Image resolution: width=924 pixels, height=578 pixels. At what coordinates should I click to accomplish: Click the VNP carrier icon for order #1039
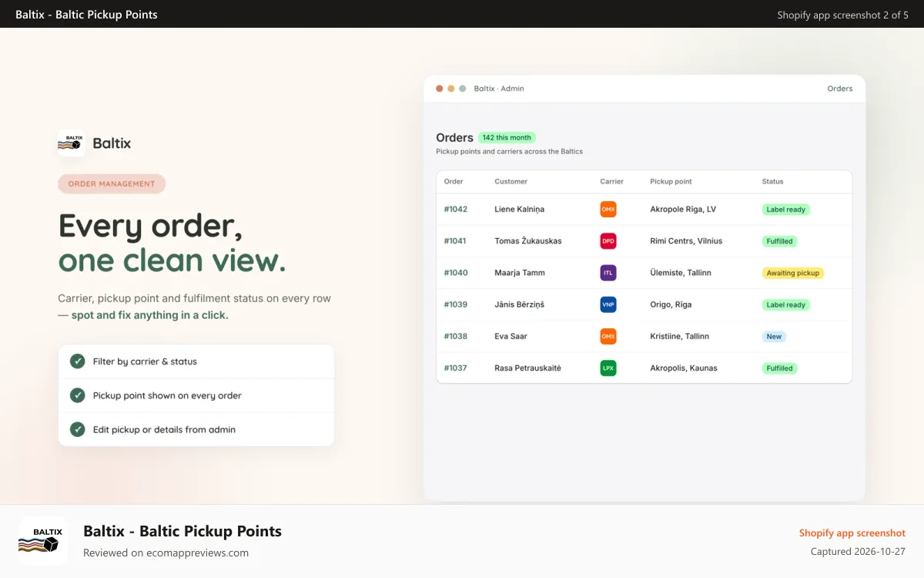coord(608,304)
